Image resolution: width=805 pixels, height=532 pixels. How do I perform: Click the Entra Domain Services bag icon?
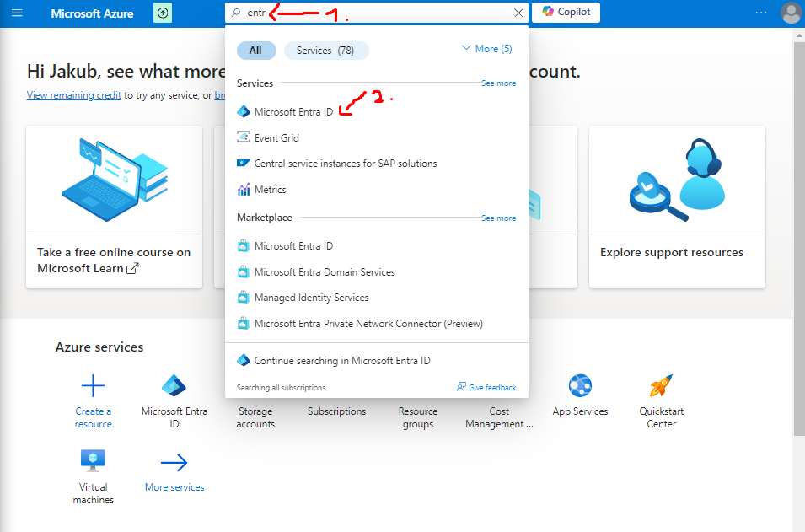(244, 271)
